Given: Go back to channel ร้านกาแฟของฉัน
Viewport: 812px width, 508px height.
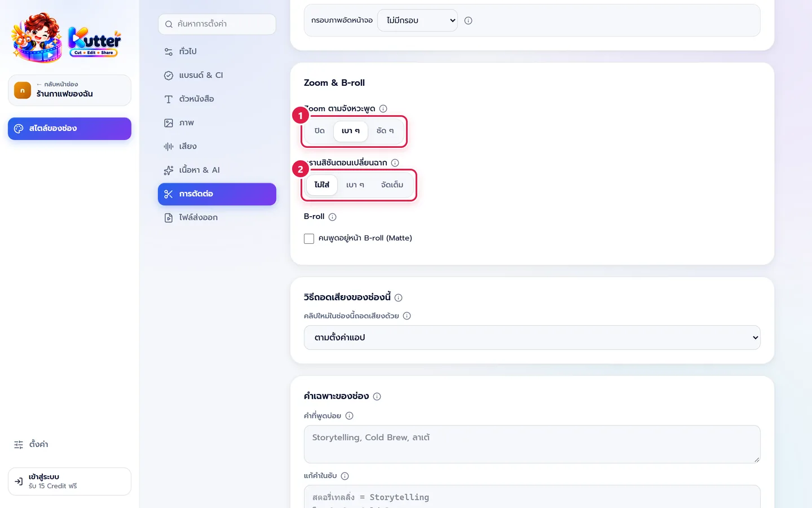Looking at the screenshot, I should [x=69, y=90].
